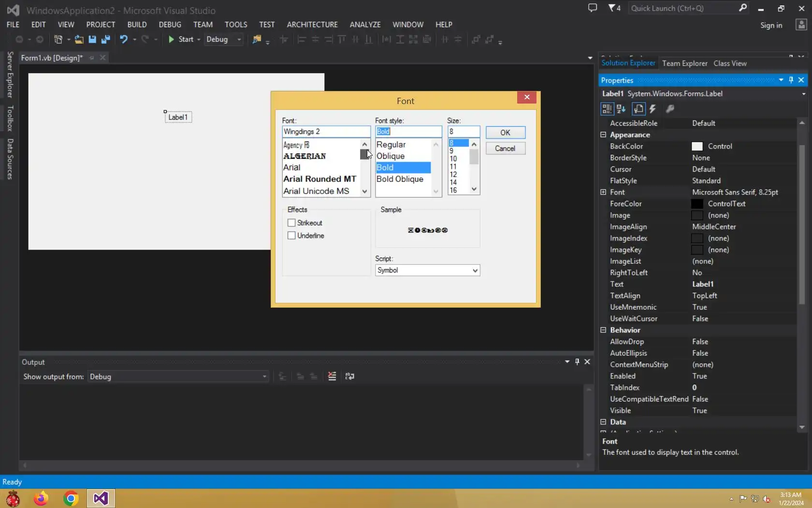Show the Properties page icon in Properties panel

click(638, 109)
